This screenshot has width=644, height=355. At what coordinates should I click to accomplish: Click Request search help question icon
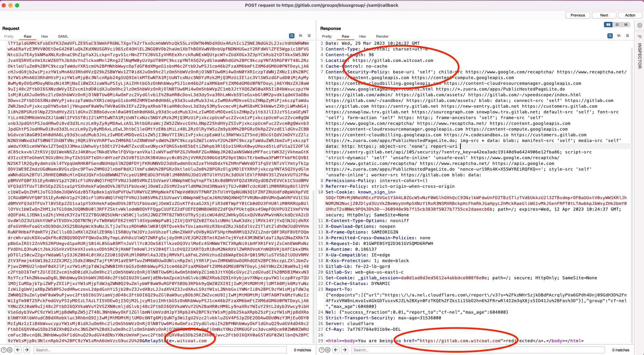point(3,350)
